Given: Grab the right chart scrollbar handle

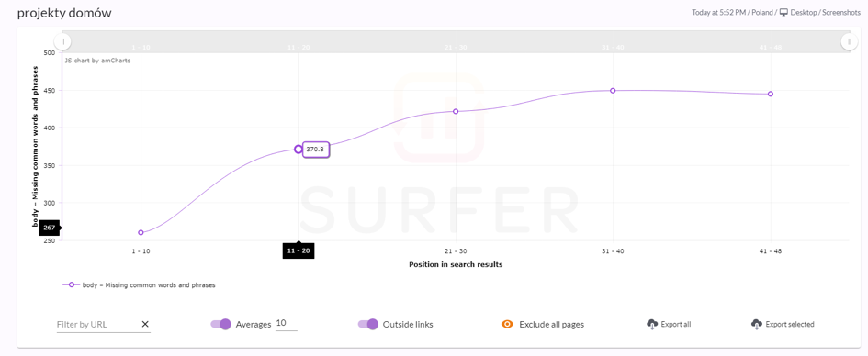Looking at the screenshot, I should (849, 41).
